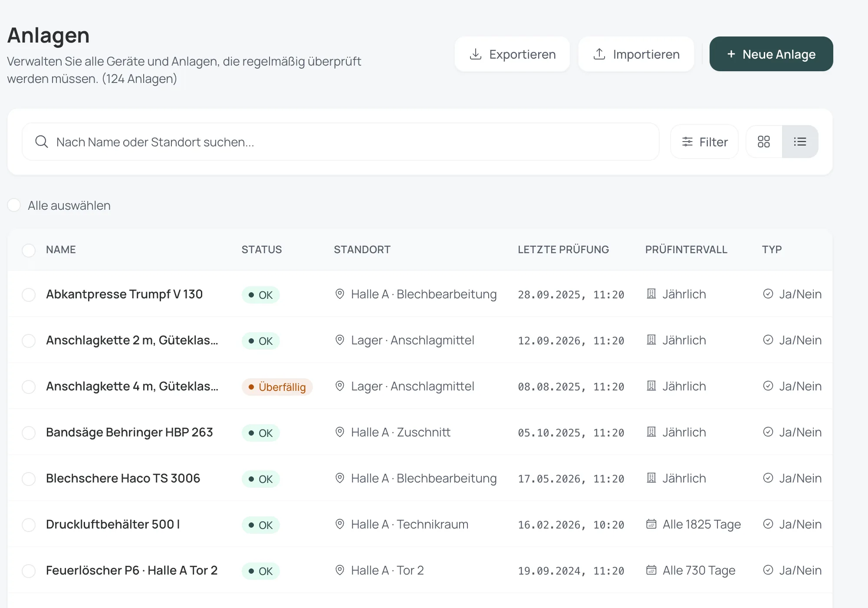868x608 pixels.
Task: Click location pin beside Halle A · Technikraum
Action: 340,524
